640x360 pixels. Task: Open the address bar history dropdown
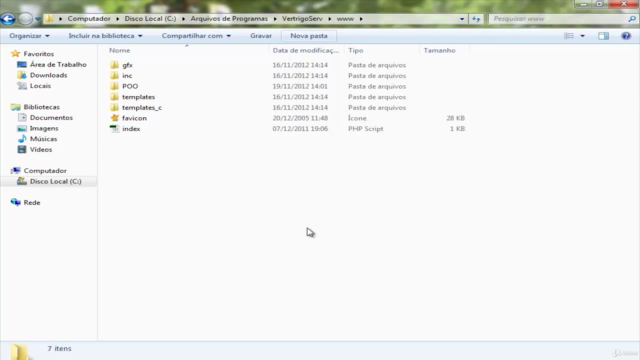462,19
